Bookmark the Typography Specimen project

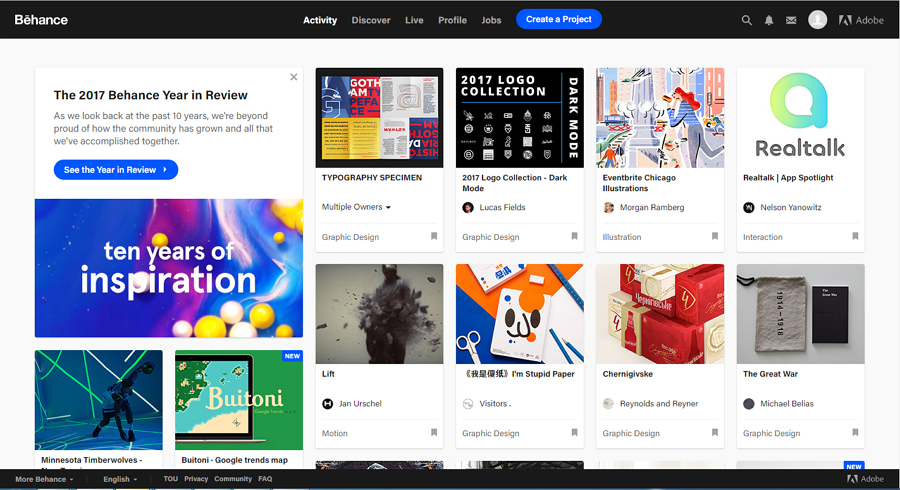pos(434,237)
